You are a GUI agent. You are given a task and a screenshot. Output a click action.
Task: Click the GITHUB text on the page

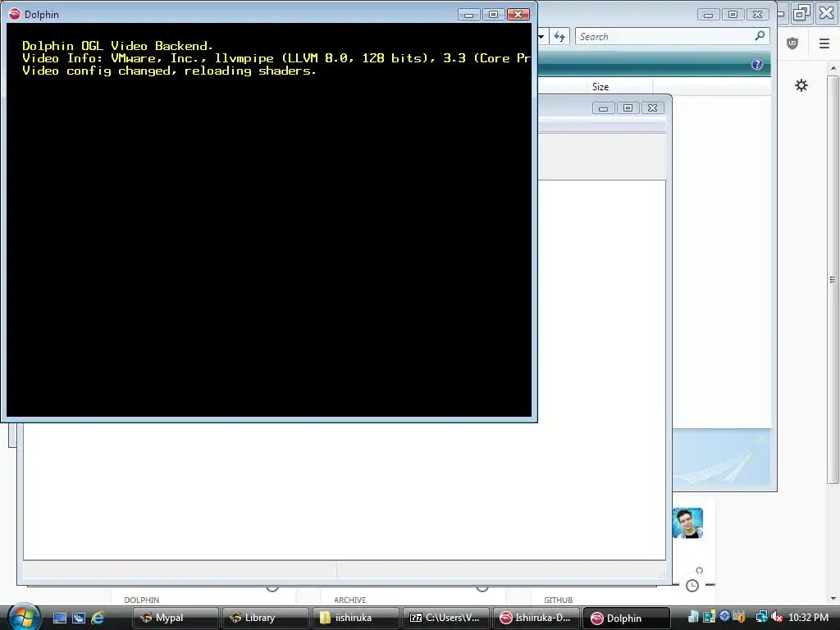tap(558, 600)
